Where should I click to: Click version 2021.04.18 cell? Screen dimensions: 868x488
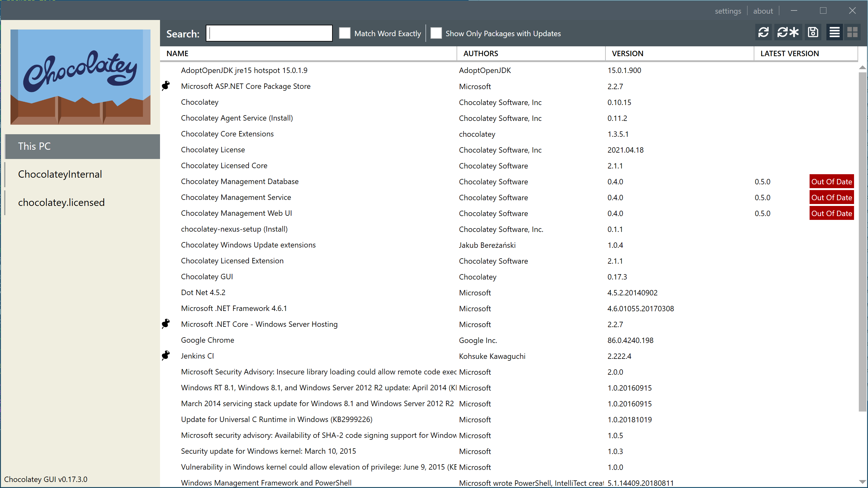[625, 150]
